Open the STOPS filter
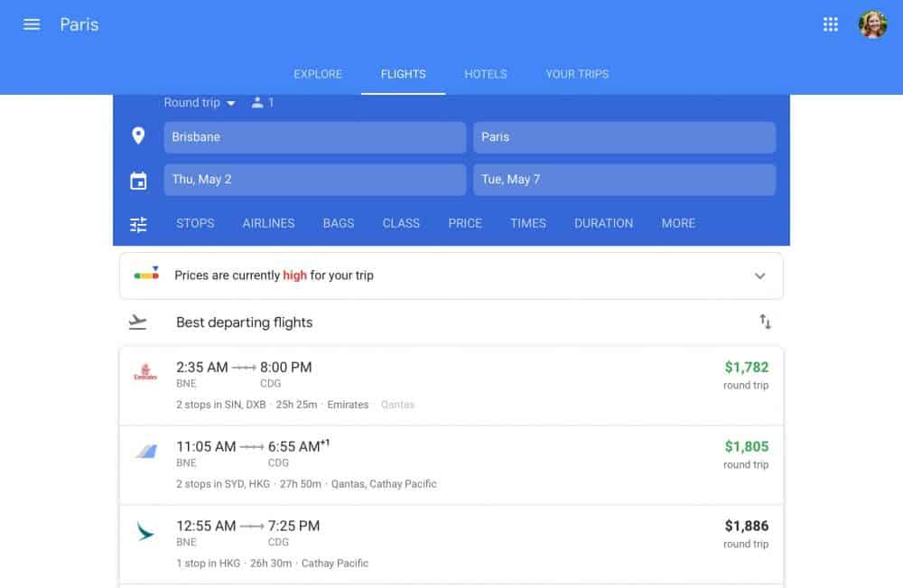The image size is (903, 588). 195,223
